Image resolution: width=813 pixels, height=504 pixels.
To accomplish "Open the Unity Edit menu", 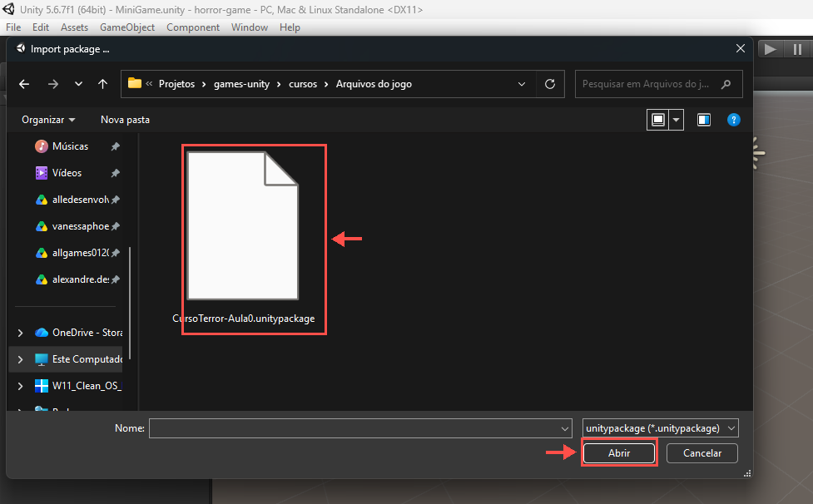I will tap(41, 27).
